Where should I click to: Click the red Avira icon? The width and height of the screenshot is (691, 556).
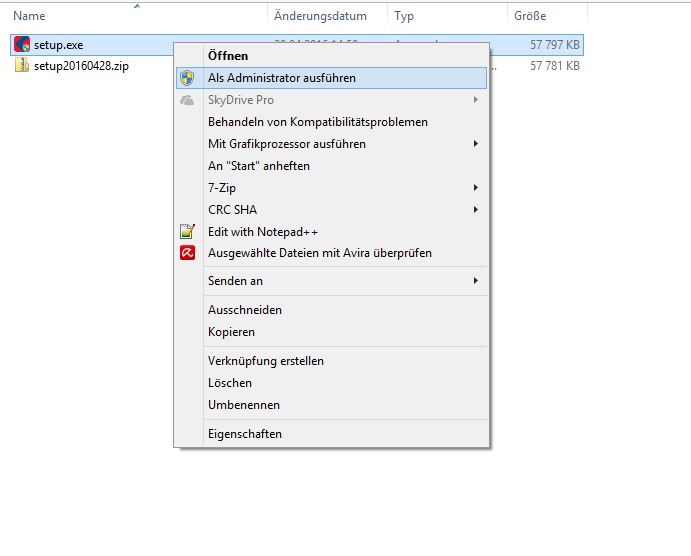[186, 254]
